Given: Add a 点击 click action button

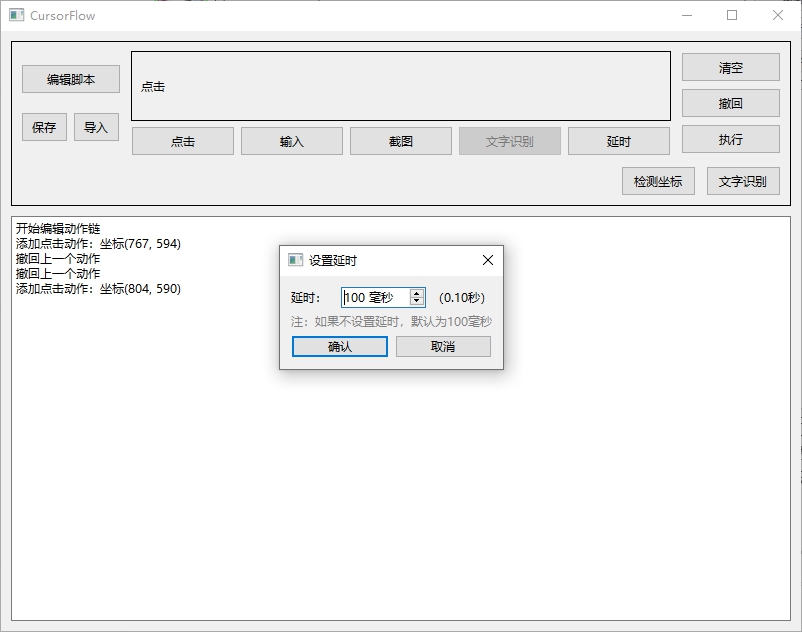Looking at the screenshot, I should point(183,141).
